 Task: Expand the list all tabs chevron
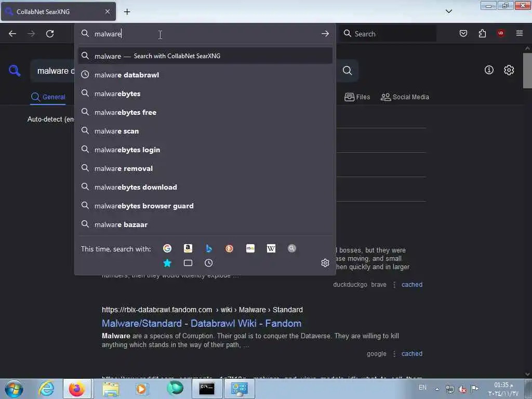tap(448, 11)
